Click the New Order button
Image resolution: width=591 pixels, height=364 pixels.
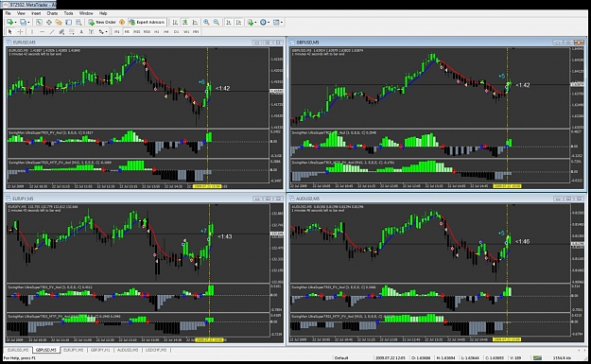(x=102, y=23)
